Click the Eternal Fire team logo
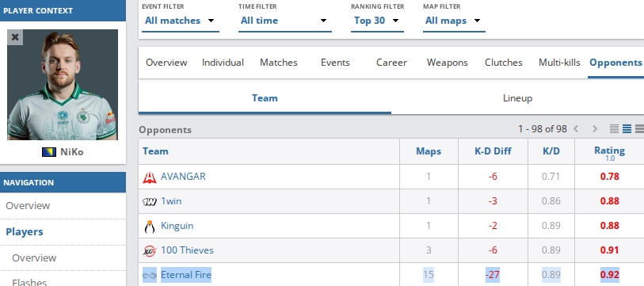The height and width of the screenshot is (286, 644). [x=150, y=275]
